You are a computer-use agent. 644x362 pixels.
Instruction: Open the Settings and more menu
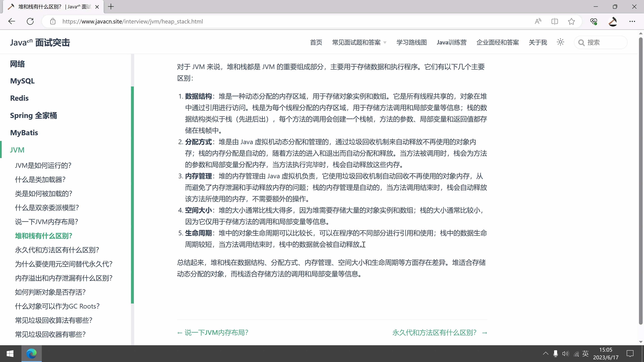(x=632, y=21)
